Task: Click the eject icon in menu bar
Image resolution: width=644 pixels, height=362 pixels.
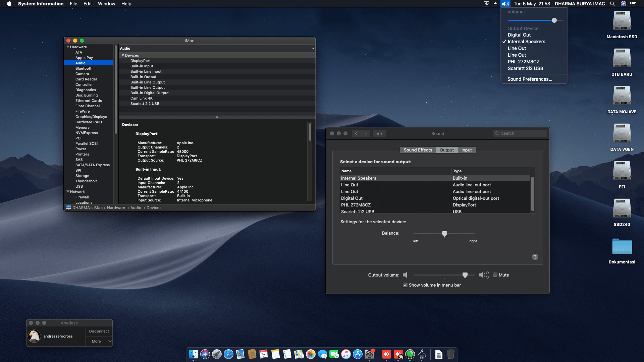Action: [495, 4]
